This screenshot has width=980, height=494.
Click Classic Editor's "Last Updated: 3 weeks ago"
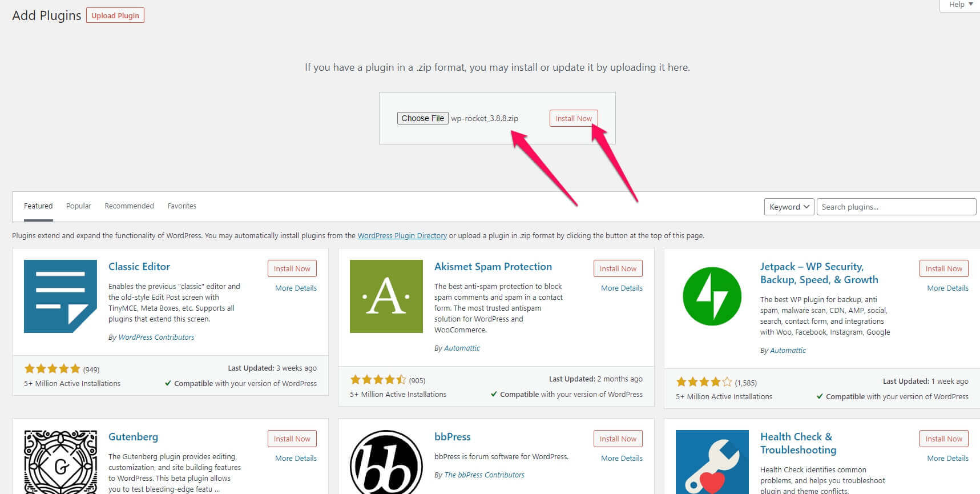coord(272,368)
